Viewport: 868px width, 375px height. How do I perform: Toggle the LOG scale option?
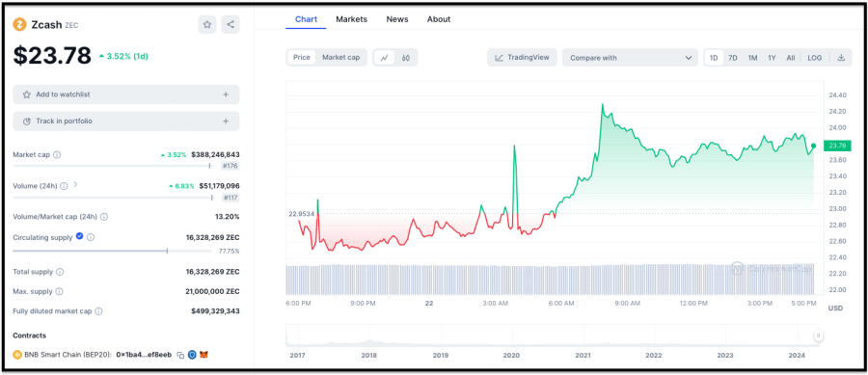click(x=815, y=58)
